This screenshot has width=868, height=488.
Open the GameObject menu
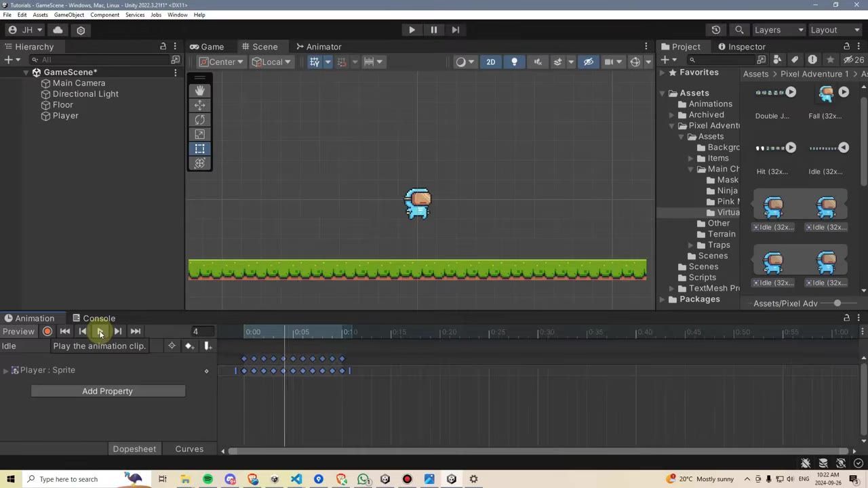69,15
